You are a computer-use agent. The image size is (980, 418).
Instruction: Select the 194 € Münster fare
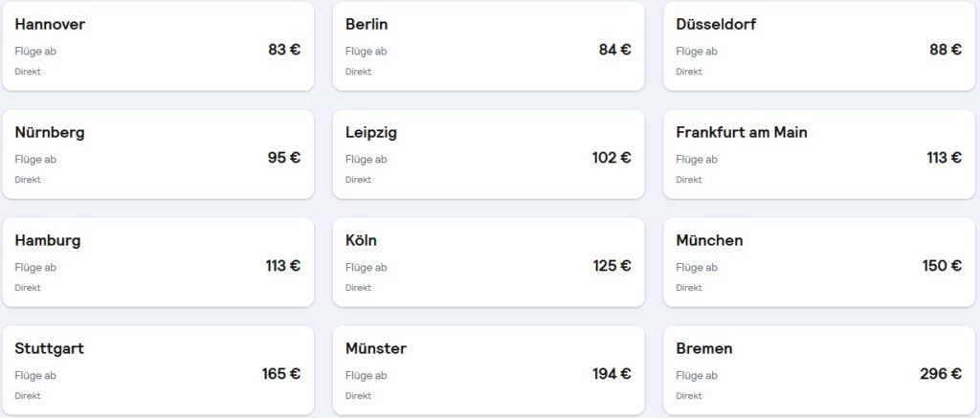tap(612, 374)
